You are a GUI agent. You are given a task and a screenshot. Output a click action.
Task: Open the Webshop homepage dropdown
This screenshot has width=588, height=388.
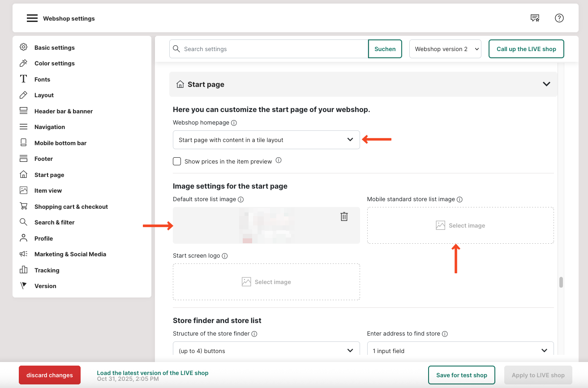pos(266,140)
